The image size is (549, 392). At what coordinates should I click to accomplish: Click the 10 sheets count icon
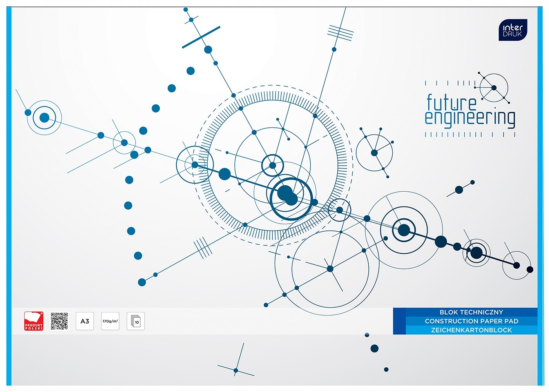click(x=136, y=321)
